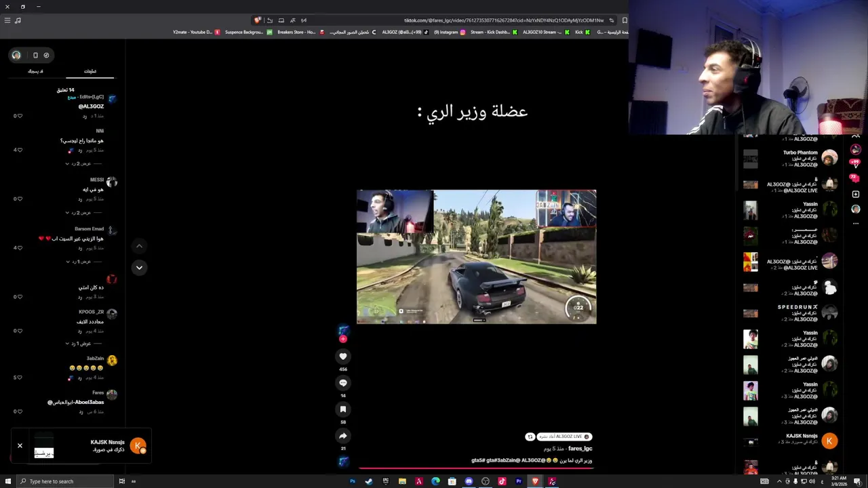Follow creator with pink plus badge

(343, 338)
